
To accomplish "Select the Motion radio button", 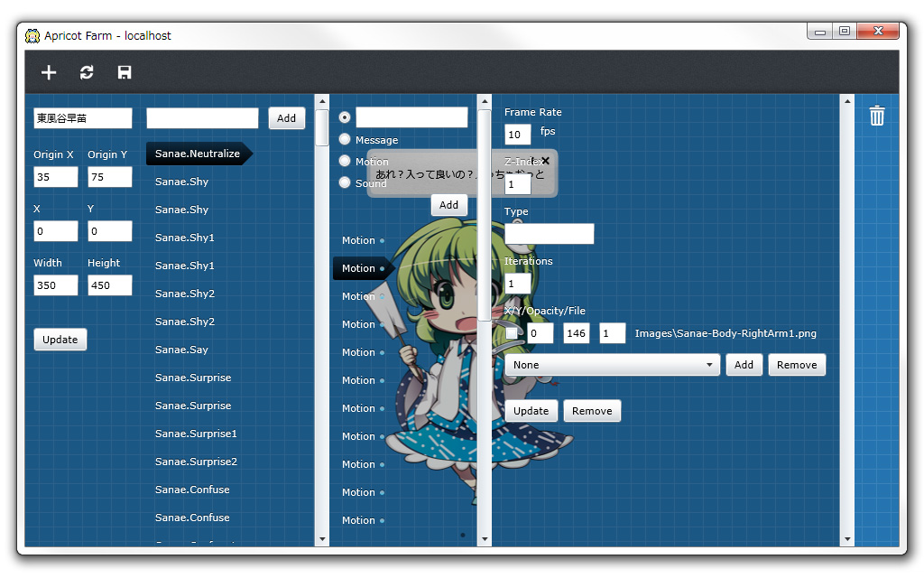I will (345, 161).
